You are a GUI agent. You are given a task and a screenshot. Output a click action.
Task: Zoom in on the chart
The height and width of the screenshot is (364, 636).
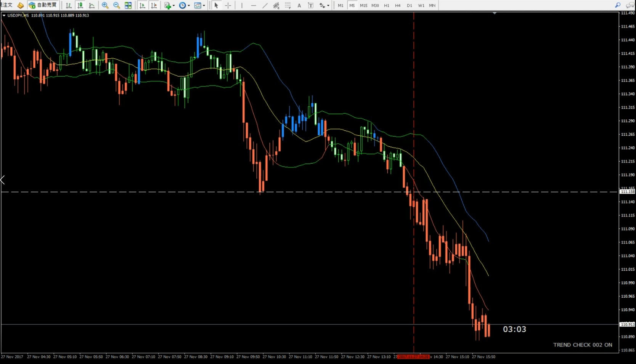tap(105, 5)
